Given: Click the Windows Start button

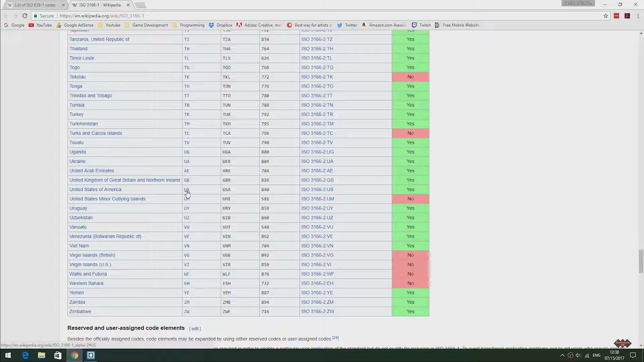Looking at the screenshot, I should point(8,355).
